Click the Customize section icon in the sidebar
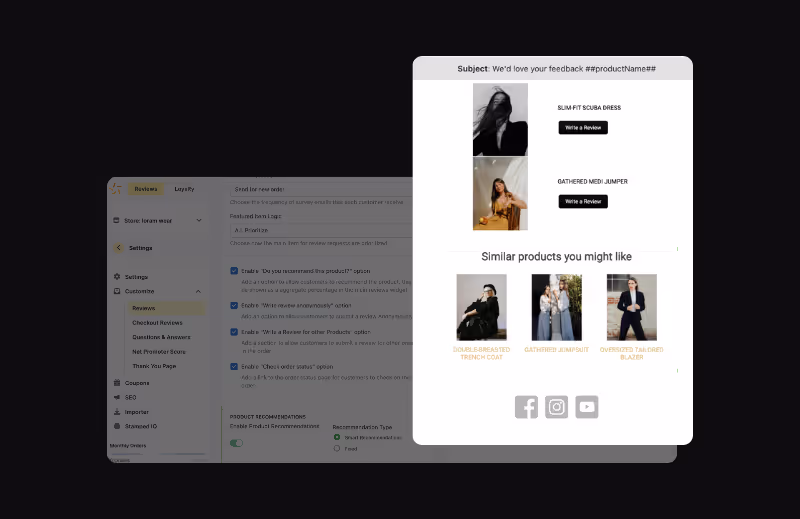This screenshot has width=800, height=519. pyautogui.click(x=117, y=291)
